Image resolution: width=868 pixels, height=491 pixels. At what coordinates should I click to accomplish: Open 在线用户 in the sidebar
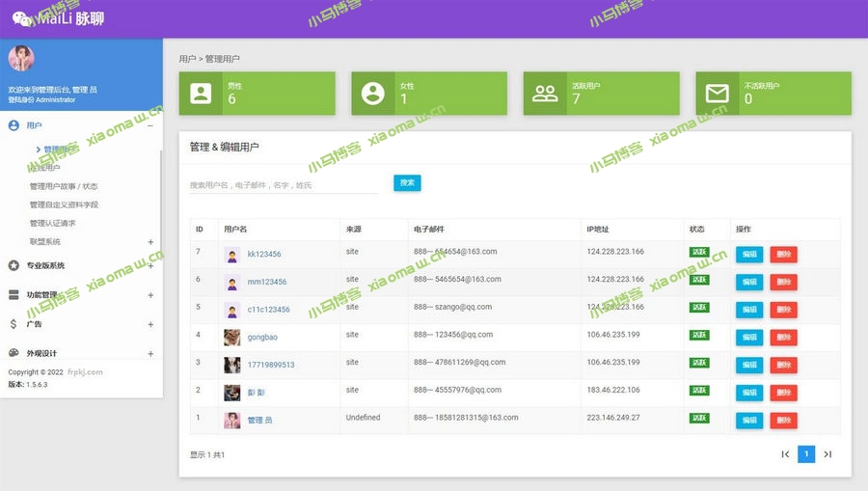click(44, 168)
